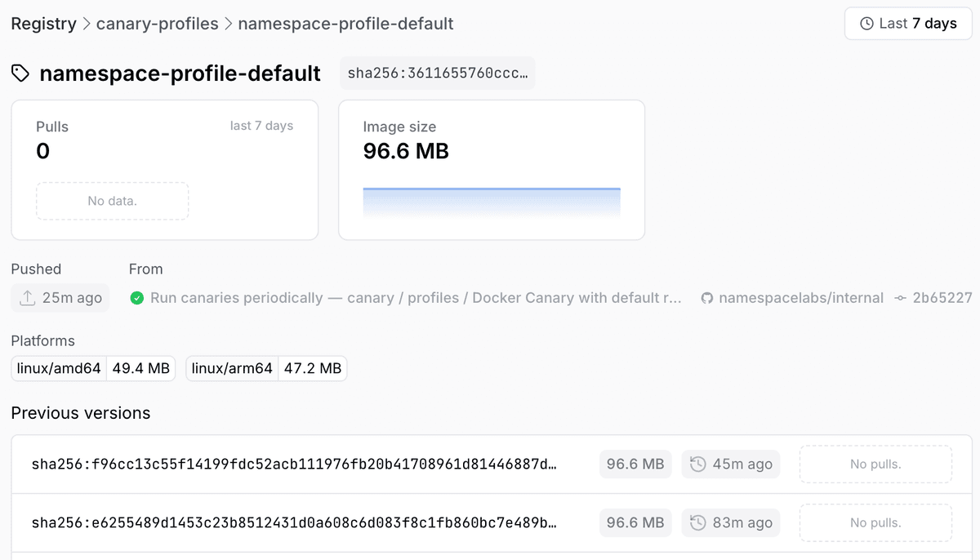
Task: Select the linux/arm64 platform badge
Action: point(265,368)
